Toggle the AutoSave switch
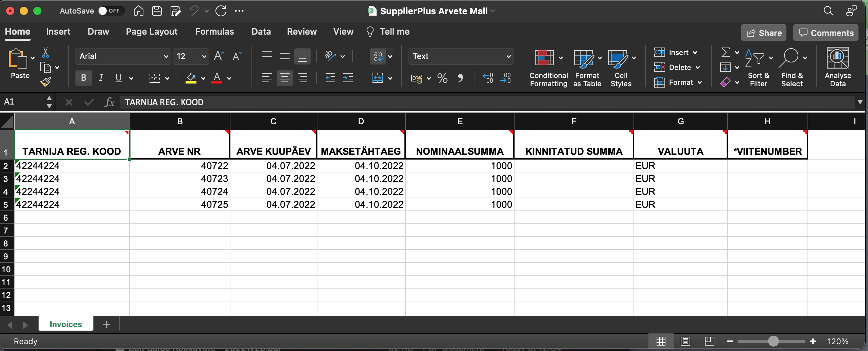 [x=109, y=11]
